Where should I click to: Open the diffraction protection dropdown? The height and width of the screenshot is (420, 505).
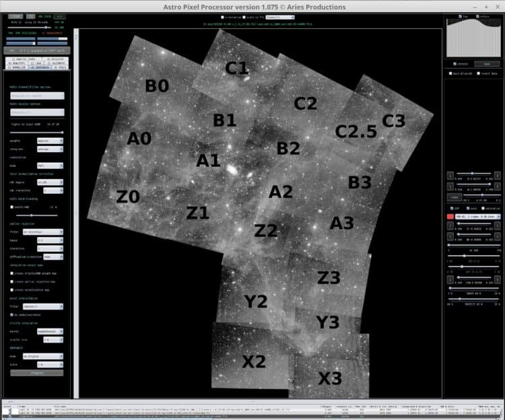coord(53,256)
